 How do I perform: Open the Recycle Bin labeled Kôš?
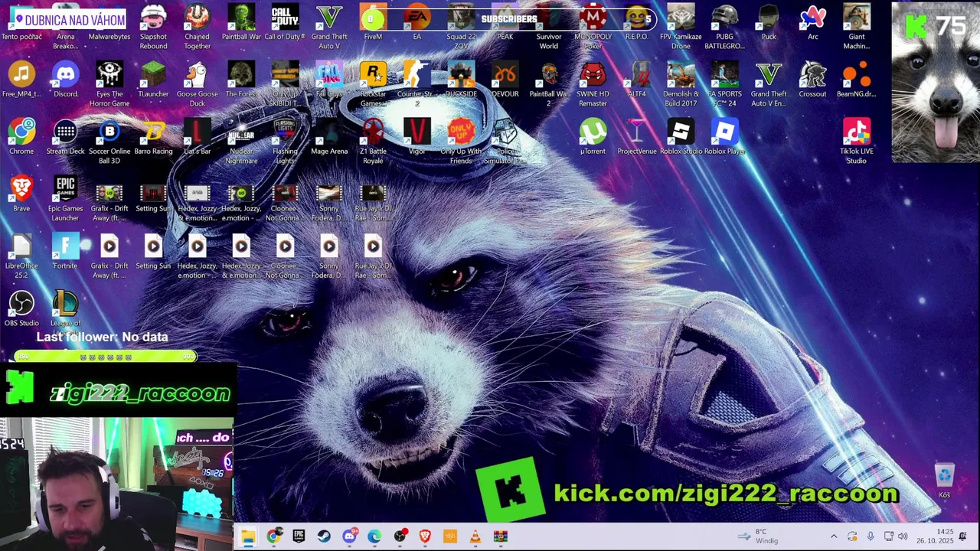pyautogui.click(x=944, y=481)
